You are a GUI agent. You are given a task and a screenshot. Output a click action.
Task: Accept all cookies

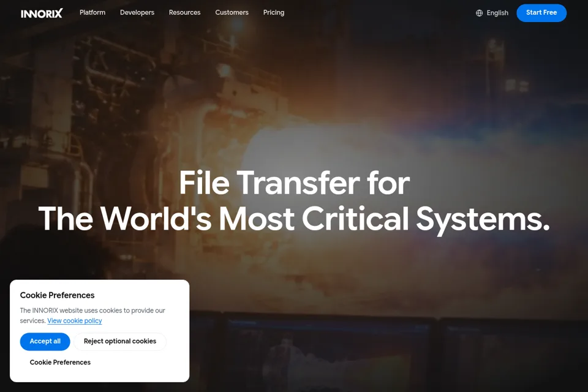click(x=45, y=341)
